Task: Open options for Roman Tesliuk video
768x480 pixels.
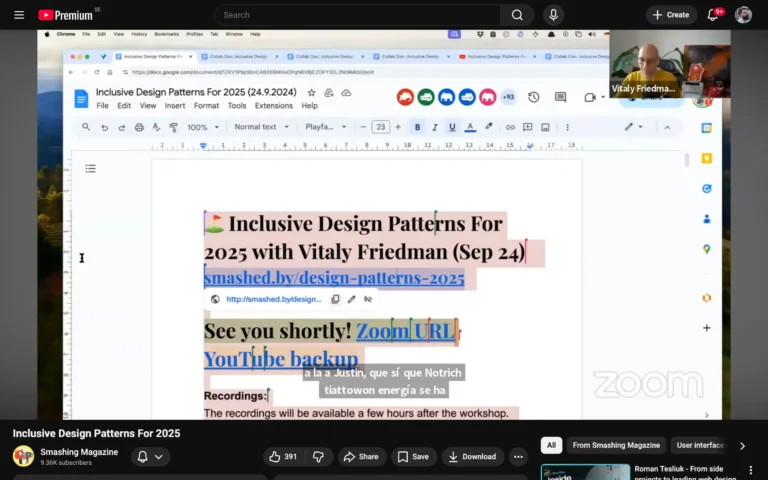Action: 751,470
